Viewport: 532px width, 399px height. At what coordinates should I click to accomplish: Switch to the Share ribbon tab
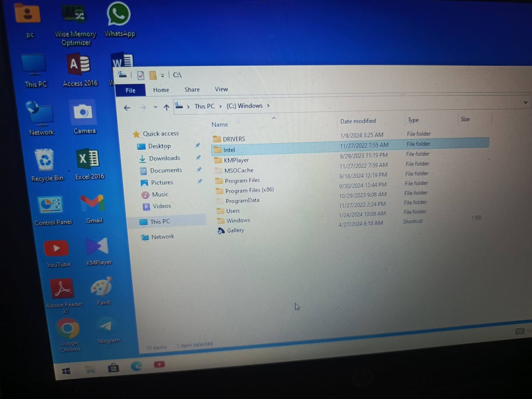click(x=192, y=89)
